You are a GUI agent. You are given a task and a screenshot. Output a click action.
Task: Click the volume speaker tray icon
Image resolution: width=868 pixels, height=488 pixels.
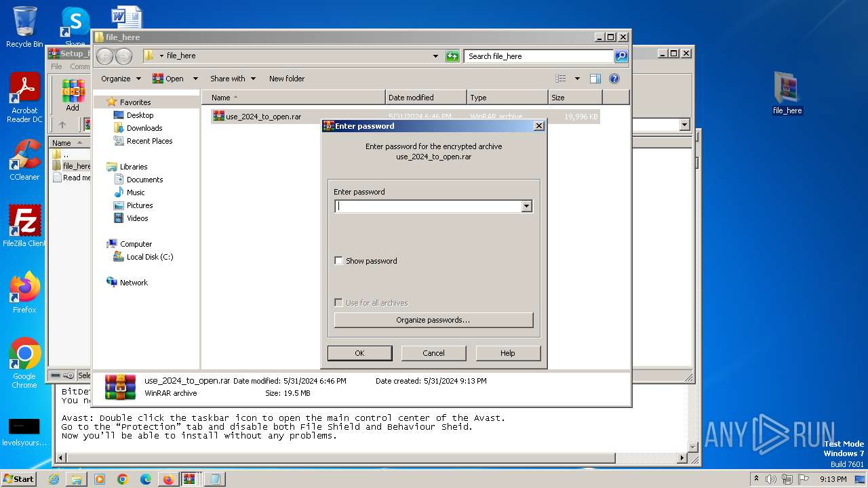(770, 479)
